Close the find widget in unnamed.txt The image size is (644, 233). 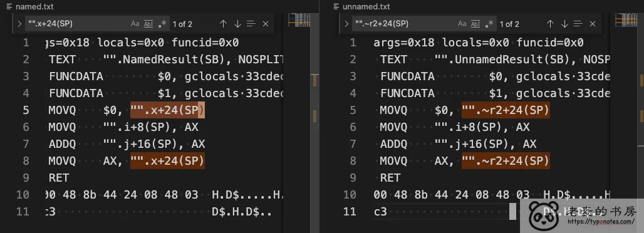(x=593, y=24)
